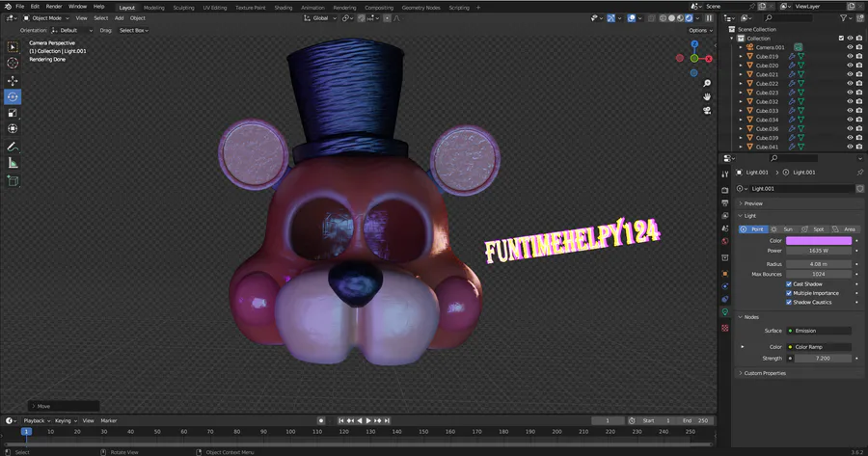Image resolution: width=868 pixels, height=456 pixels.
Task: Click the Add Cube tool
Action: pos(13,180)
